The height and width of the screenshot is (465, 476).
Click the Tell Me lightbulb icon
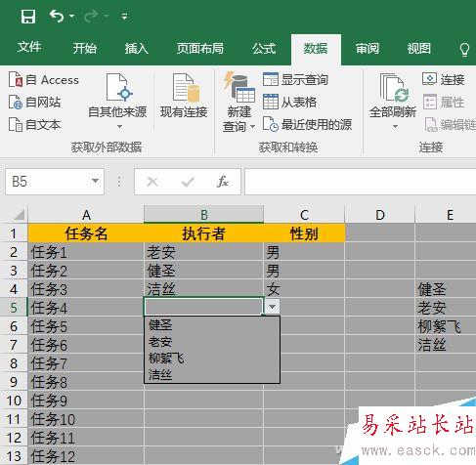coord(464,50)
